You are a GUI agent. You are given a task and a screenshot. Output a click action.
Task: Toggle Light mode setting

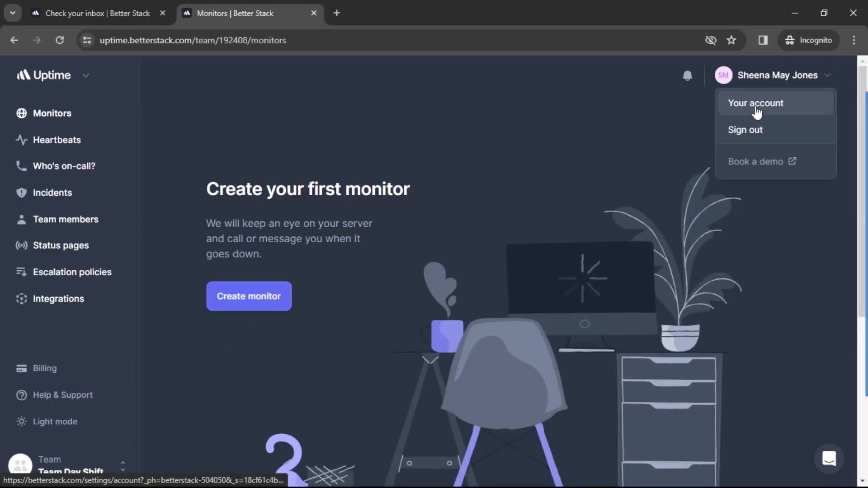point(56,421)
